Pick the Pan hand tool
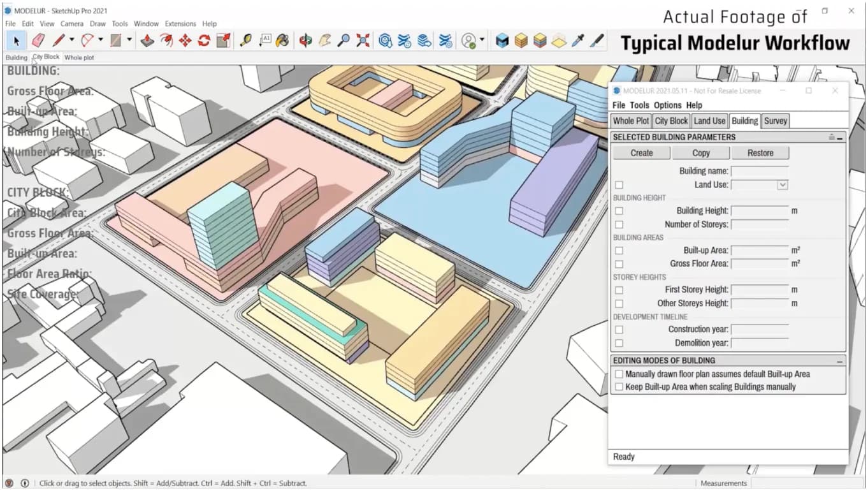The image size is (868, 491). [325, 41]
